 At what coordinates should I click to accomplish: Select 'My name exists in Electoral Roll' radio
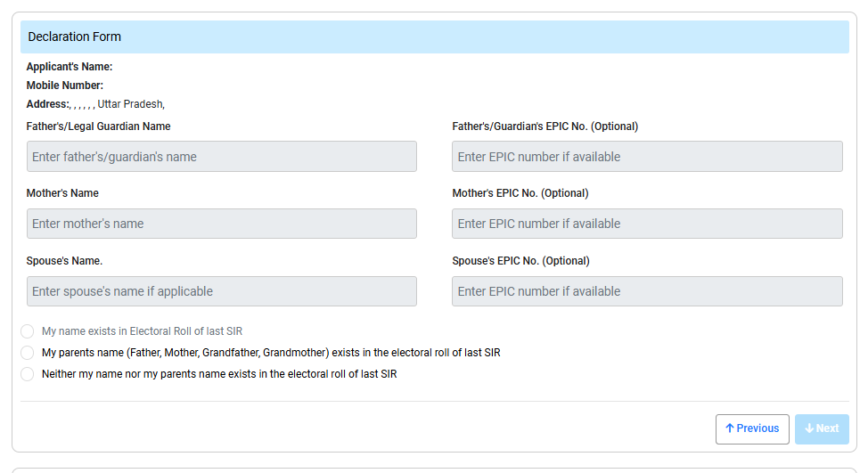pyautogui.click(x=28, y=331)
